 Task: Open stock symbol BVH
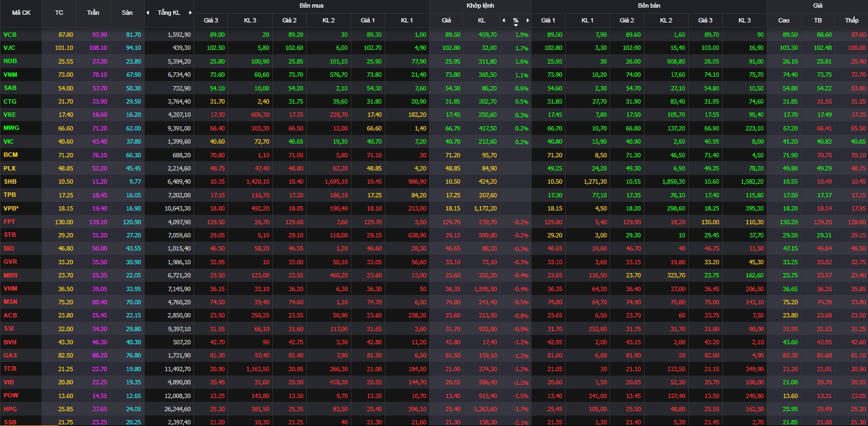pyautogui.click(x=10, y=342)
